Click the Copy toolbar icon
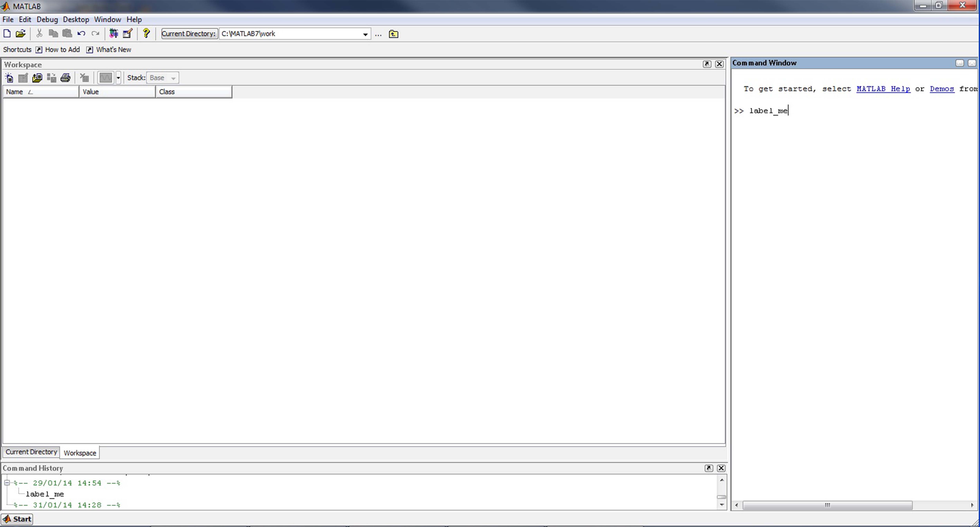The image size is (980, 527). (x=53, y=33)
